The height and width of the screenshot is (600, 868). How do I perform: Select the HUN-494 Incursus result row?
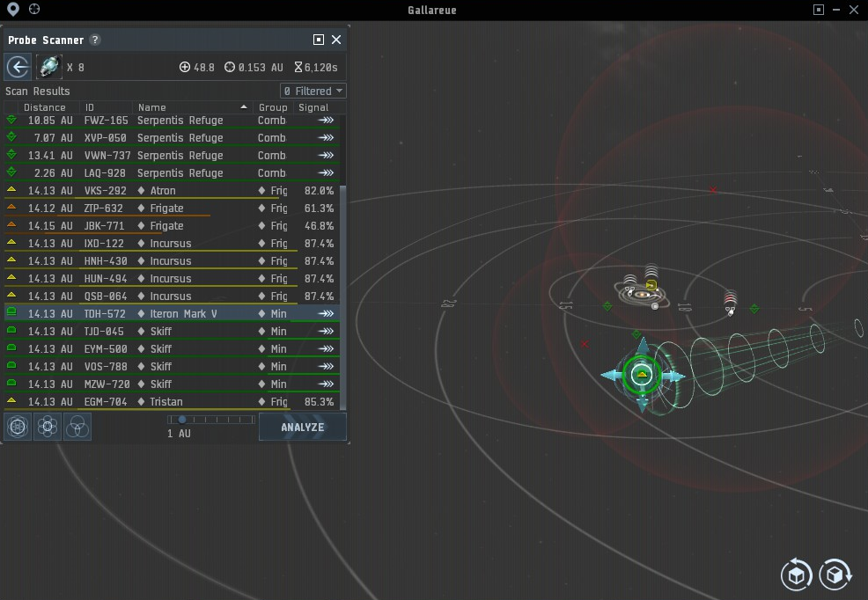coord(172,279)
